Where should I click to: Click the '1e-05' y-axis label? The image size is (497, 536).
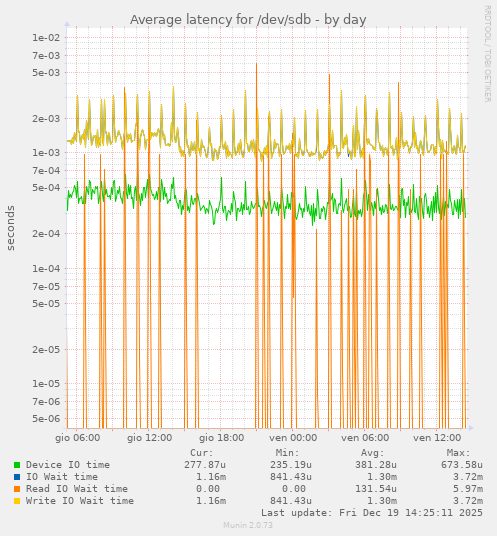(x=46, y=384)
